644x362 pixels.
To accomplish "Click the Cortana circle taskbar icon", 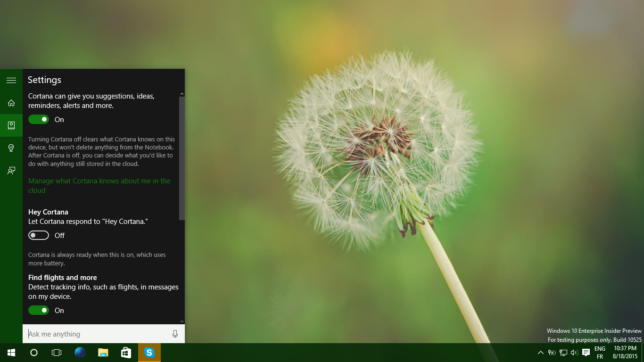I will coord(34,353).
